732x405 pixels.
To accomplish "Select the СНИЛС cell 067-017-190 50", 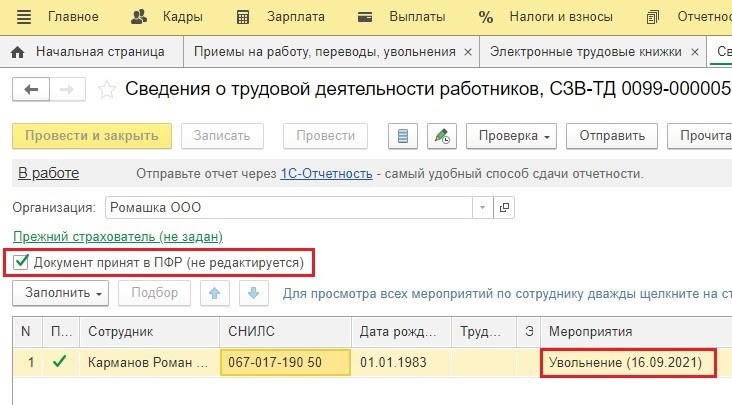I will tap(284, 361).
